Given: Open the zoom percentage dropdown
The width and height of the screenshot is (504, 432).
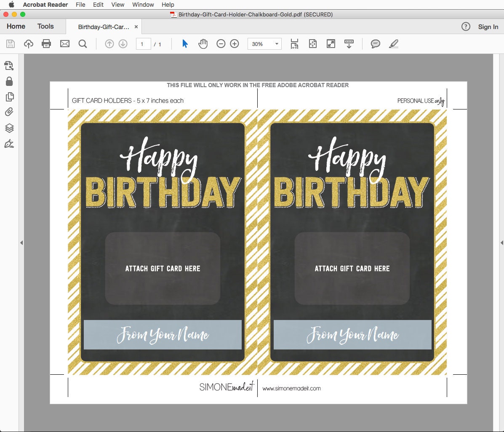Looking at the screenshot, I should pos(276,44).
